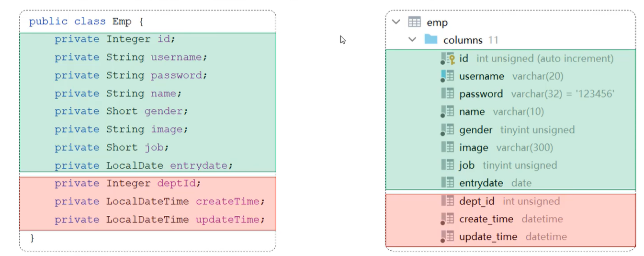Image resolution: width=644 pixels, height=256 pixels.
Task: Click the entrydate field in the class
Action: (x=199, y=166)
